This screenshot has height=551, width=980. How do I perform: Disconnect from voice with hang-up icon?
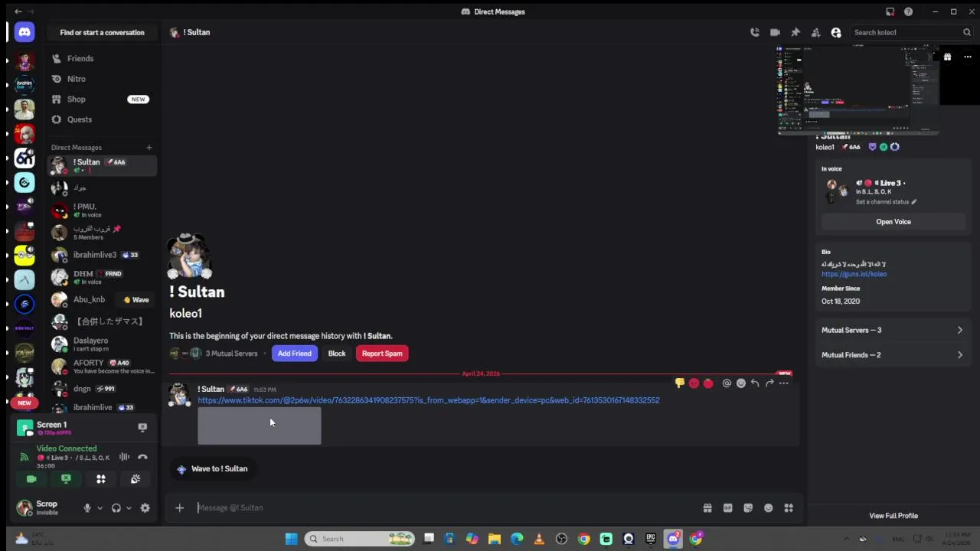(x=142, y=457)
